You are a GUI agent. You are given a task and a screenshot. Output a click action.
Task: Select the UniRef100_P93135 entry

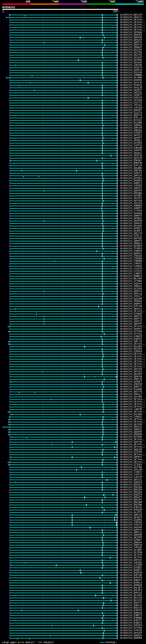(131, 87)
